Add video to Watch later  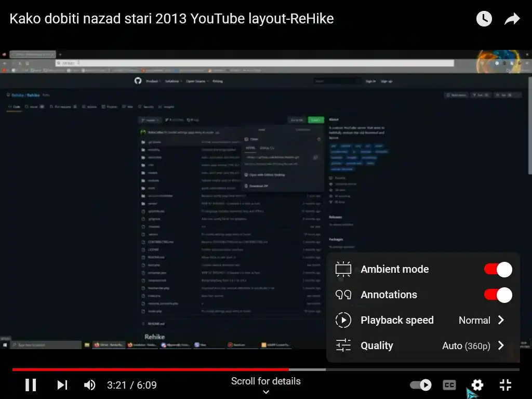click(x=484, y=19)
